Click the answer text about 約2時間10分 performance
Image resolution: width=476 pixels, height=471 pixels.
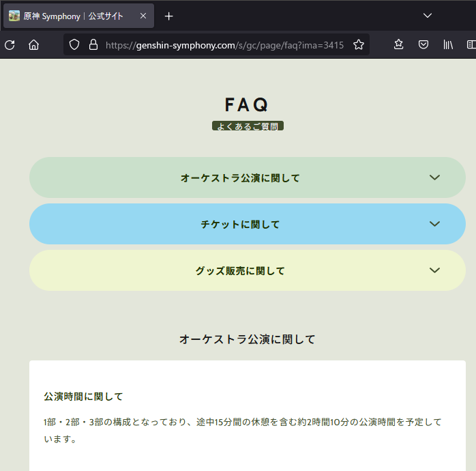coord(243,430)
